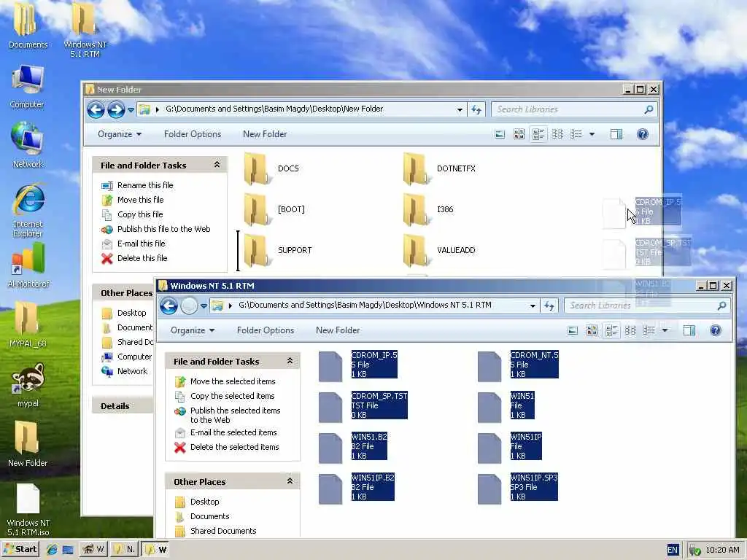This screenshot has height=560, width=747.
Task: Click system clock showing 10:20 AM
Action: coord(722,550)
